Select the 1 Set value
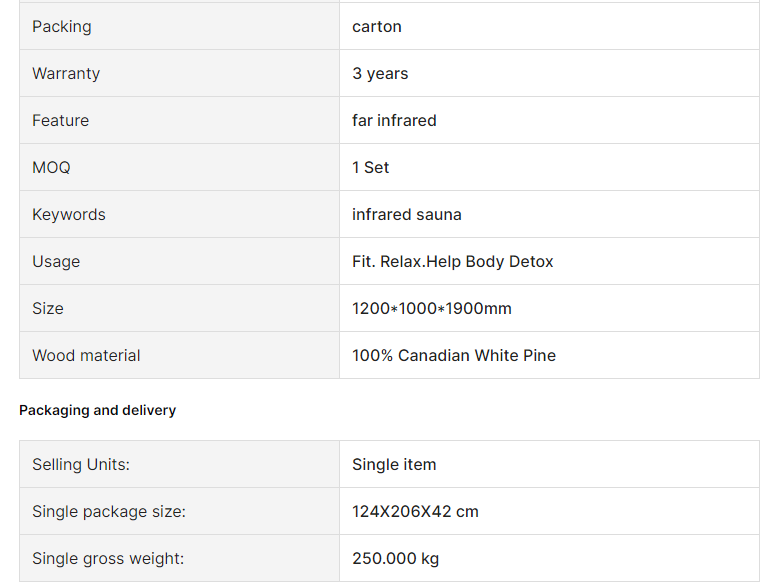Screen dimensions: 777x588 click(370, 167)
